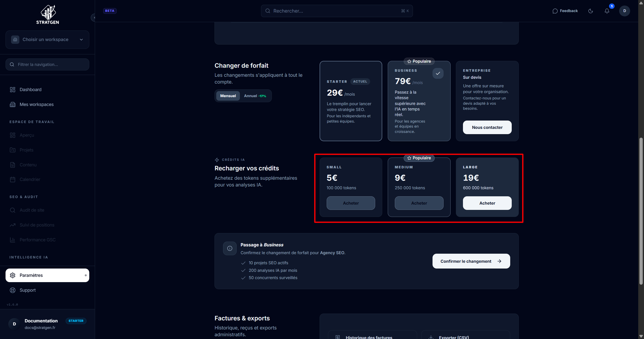Screen dimensions: 644x339
Task: Select the Starter plan card
Action: [351, 101]
